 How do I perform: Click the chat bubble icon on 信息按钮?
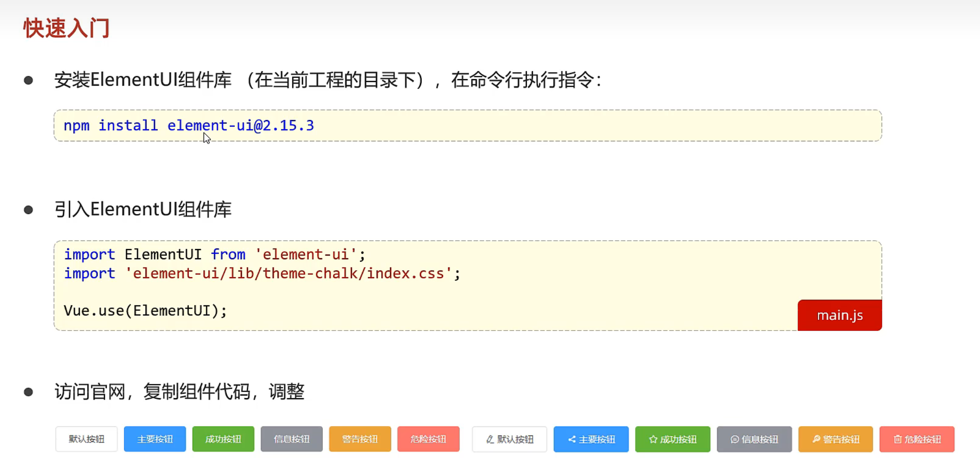pyautogui.click(x=735, y=440)
